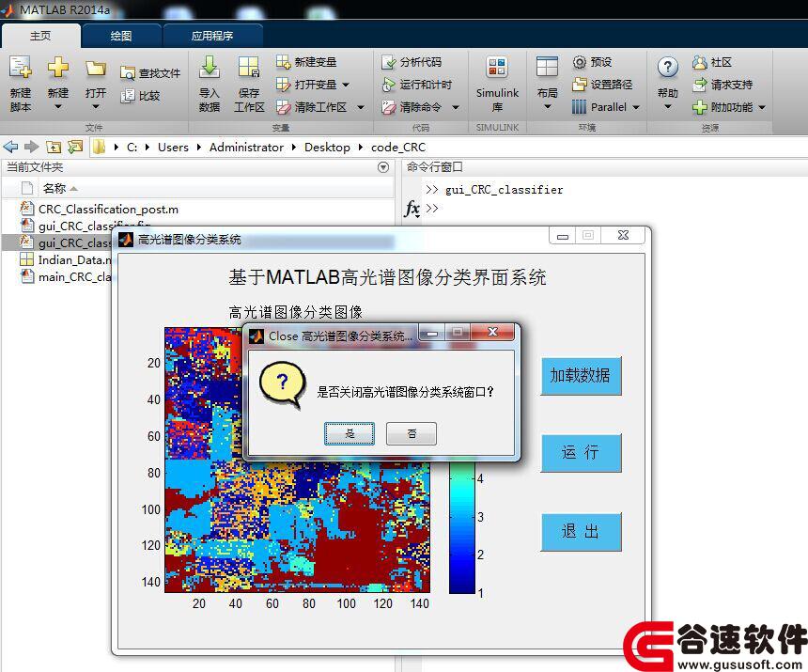Go back with the left arrow

10,148
